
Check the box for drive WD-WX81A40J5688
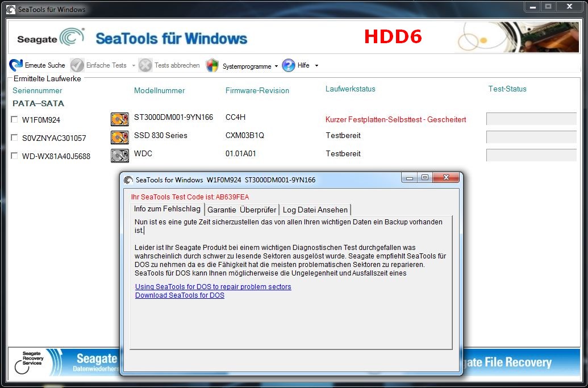(x=14, y=156)
